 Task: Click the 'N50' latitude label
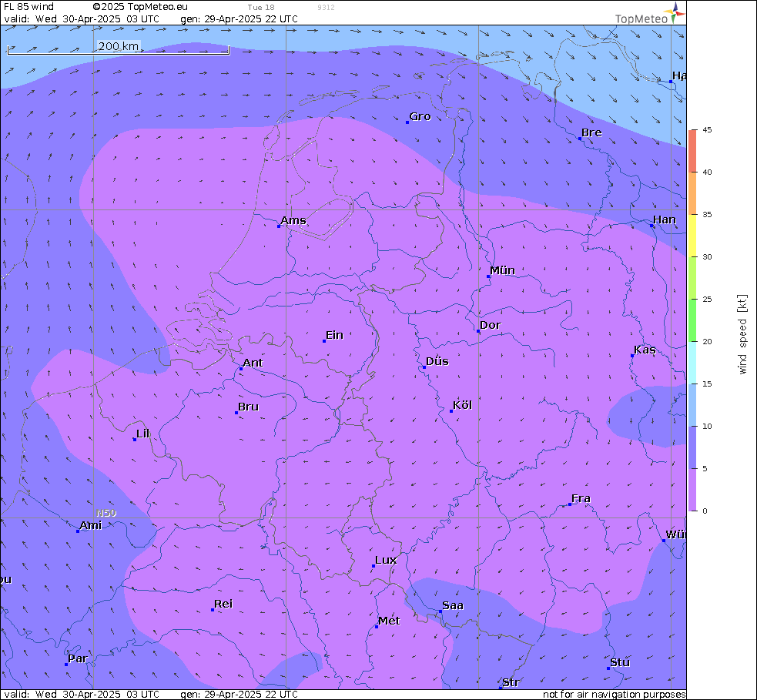pyautogui.click(x=106, y=513)
